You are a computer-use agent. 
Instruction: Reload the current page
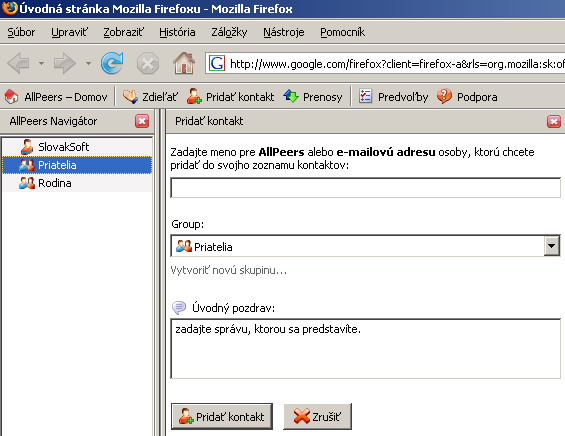pyautogui.click(x=112, y=63)
